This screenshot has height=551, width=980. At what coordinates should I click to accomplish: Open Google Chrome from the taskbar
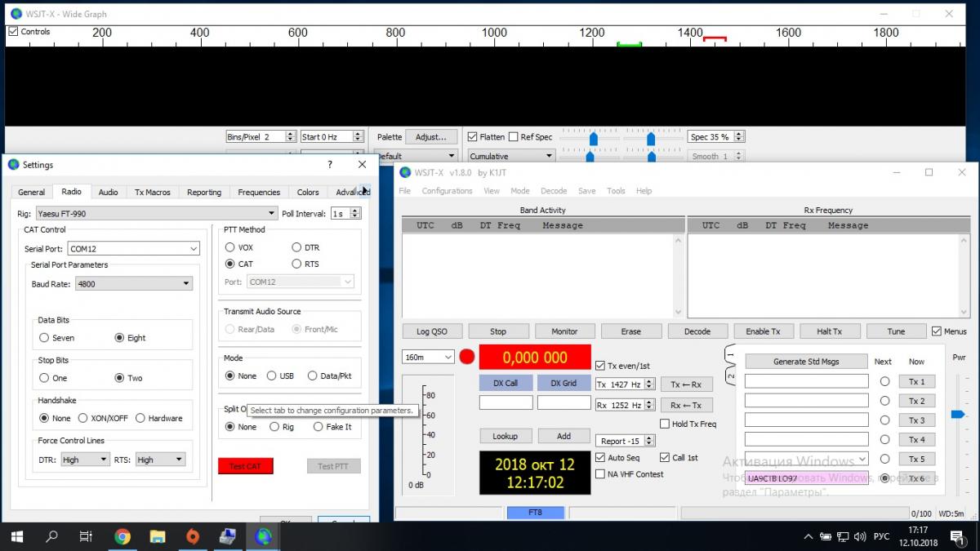122,536
